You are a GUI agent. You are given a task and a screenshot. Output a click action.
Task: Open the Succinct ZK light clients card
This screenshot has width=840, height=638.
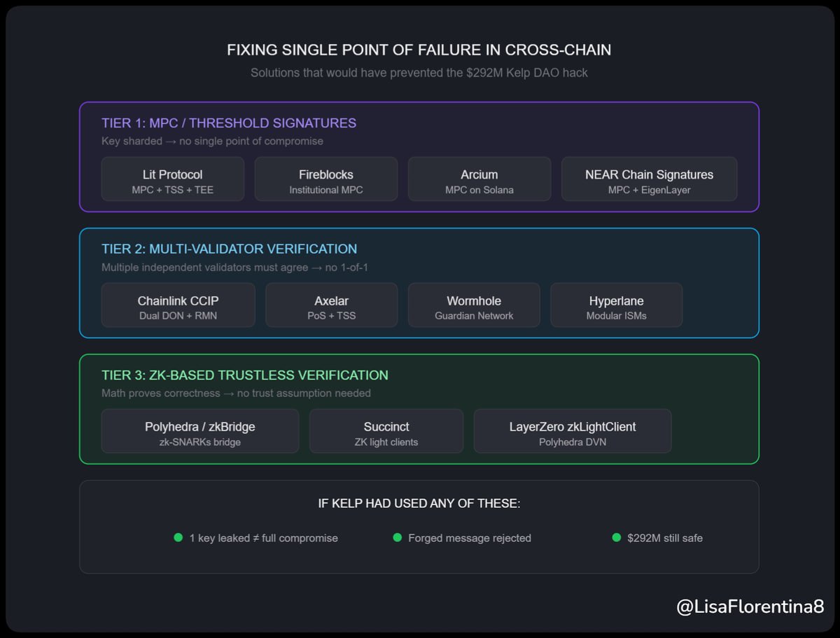tap(386, 431)
